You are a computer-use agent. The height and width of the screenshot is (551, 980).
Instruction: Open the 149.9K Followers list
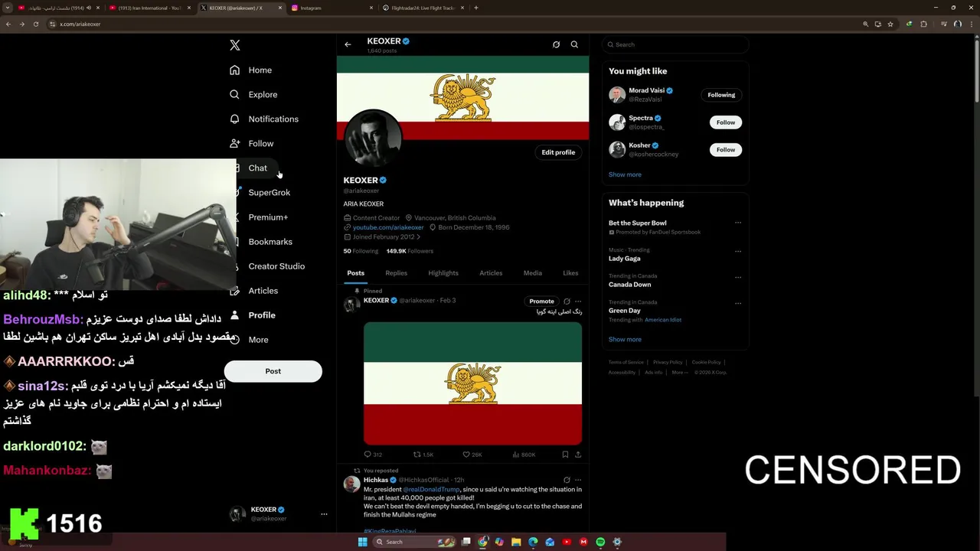[x=410, y=251]
